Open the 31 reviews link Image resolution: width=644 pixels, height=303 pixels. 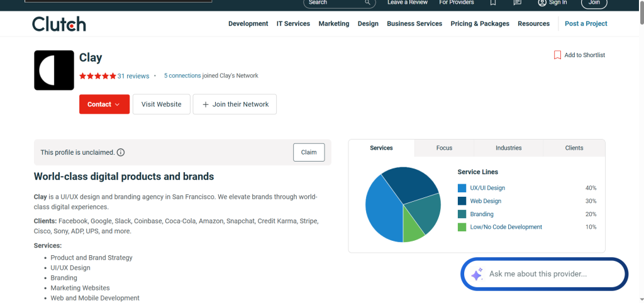tap(133, 76)
